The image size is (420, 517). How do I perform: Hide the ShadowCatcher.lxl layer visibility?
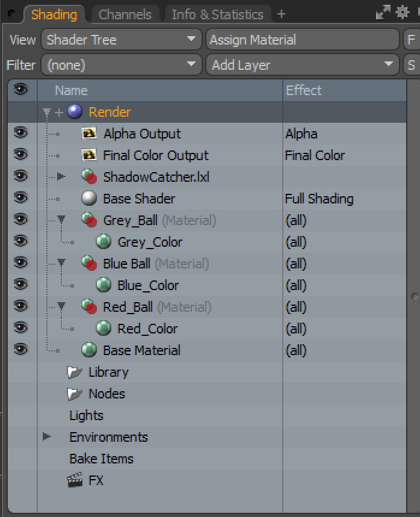[21, 176]
